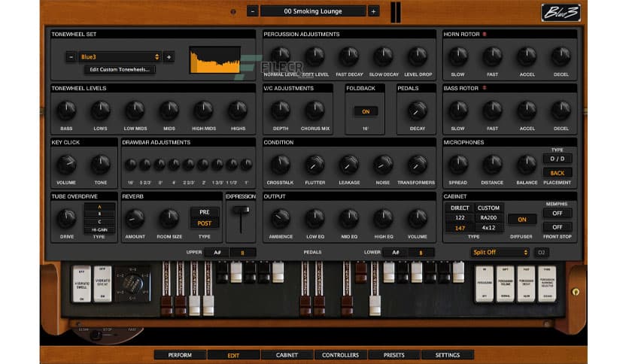Flip the Vibrato Swell rocker switch

(x=82, y=284)
